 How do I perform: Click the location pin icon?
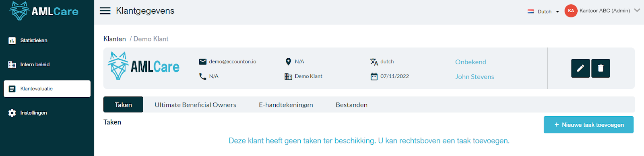tap(288, 62)
